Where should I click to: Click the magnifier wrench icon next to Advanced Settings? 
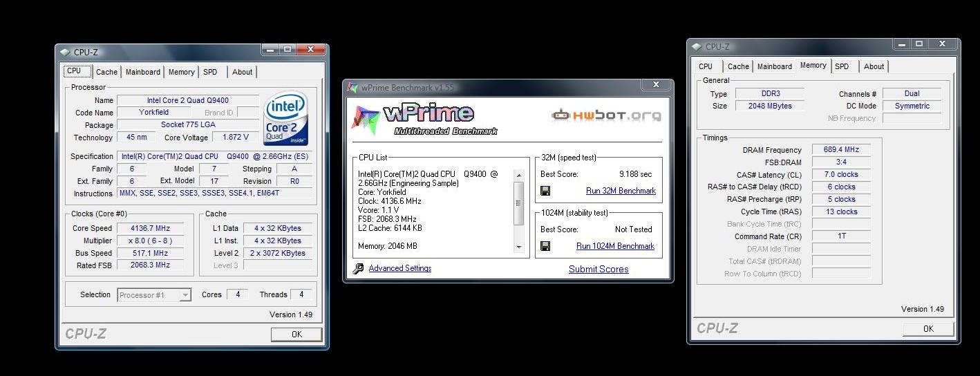(358, 269)
